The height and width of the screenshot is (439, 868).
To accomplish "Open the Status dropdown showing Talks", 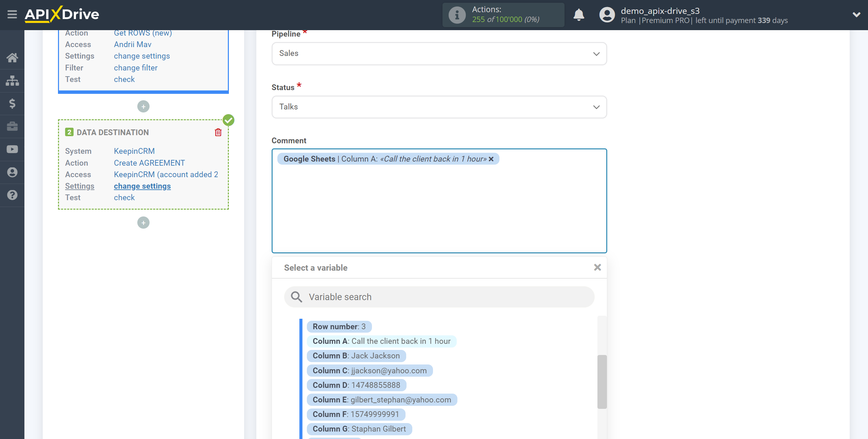I will (x=439, y=107).
